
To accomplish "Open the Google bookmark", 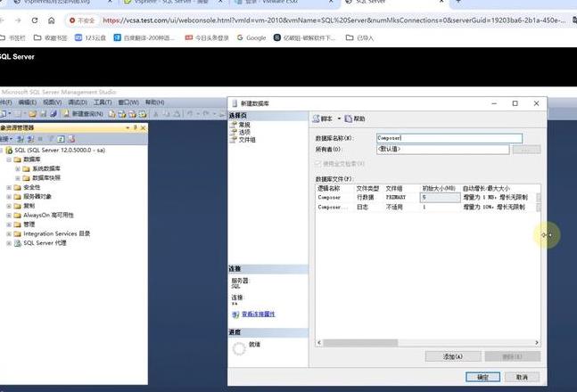I will tap(251, 37).
